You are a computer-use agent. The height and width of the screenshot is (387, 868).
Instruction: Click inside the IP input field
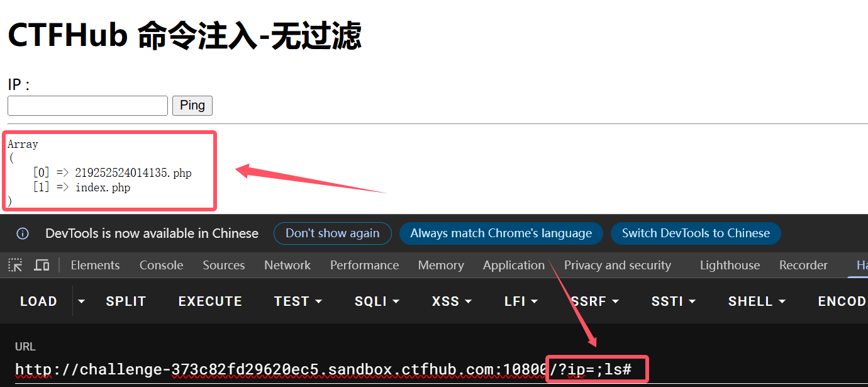(87, 105)
